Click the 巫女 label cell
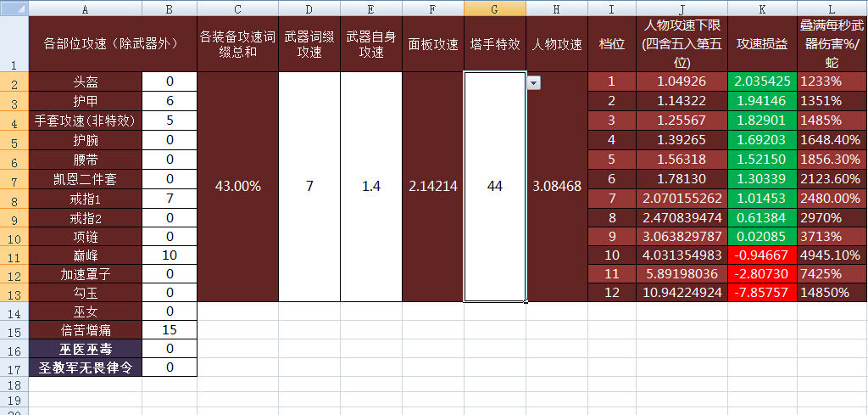 coord(86,311)
